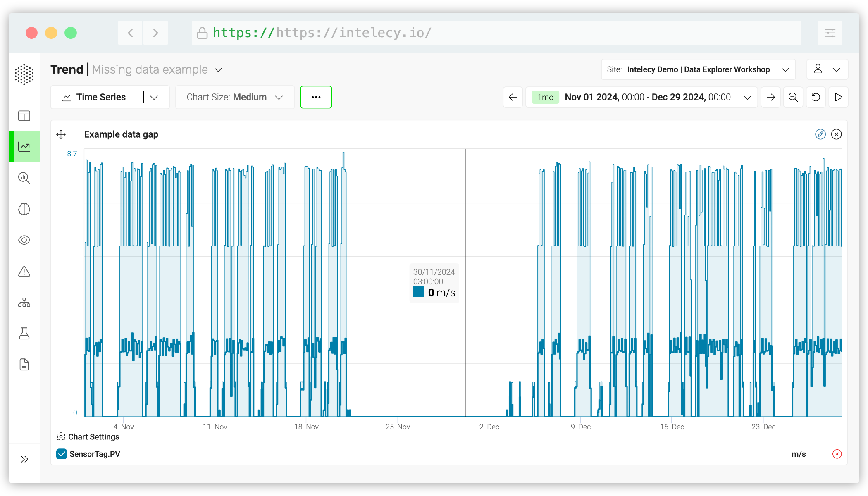Image resolution: width=868 pixels, height=496 pixels.
Task: Open the eye monitoring sidebar icon
Action: click(24, 240)
